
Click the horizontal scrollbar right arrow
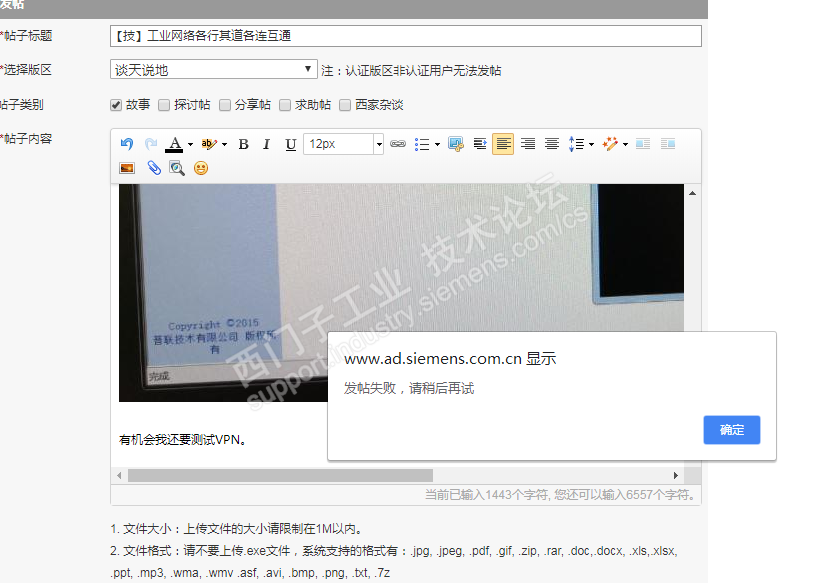pyautogui.click(x=675, y=475)
